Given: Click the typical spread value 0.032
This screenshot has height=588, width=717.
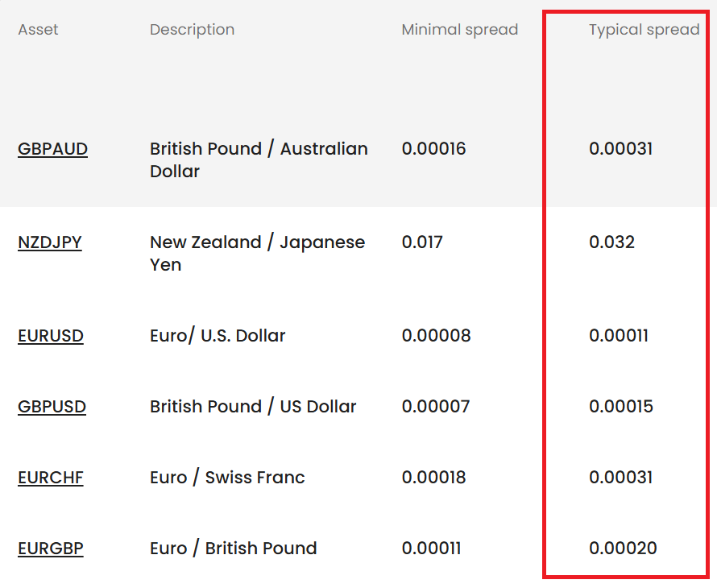Looking at the screenshot, I should (x=611, y=242).
